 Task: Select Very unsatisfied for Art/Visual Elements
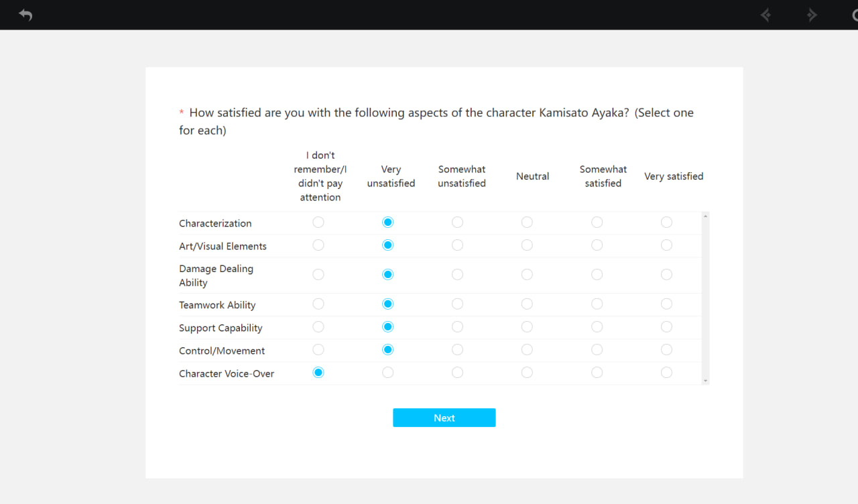coord(388,245)
